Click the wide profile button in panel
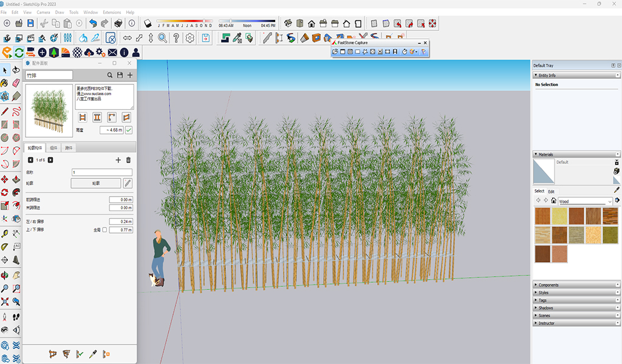 96,183
